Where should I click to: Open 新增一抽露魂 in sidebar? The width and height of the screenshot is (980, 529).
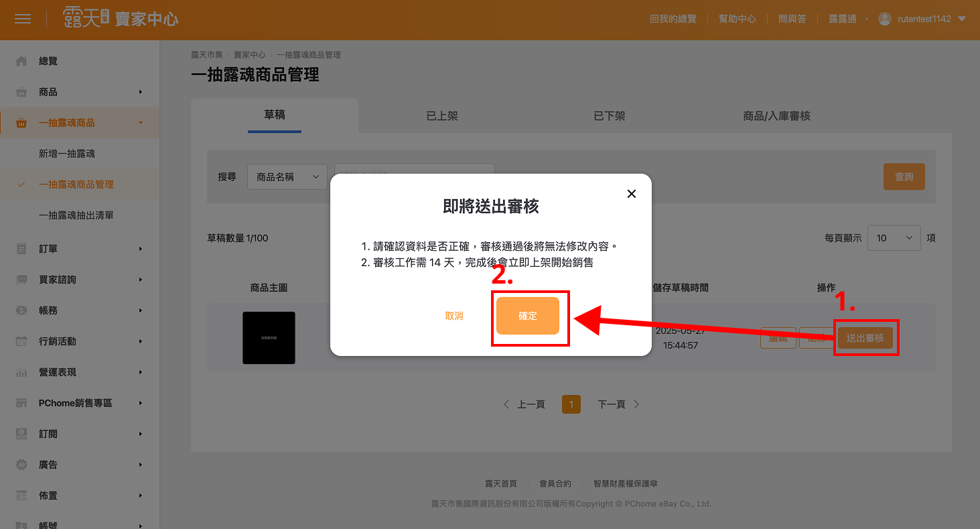[67, 154]
